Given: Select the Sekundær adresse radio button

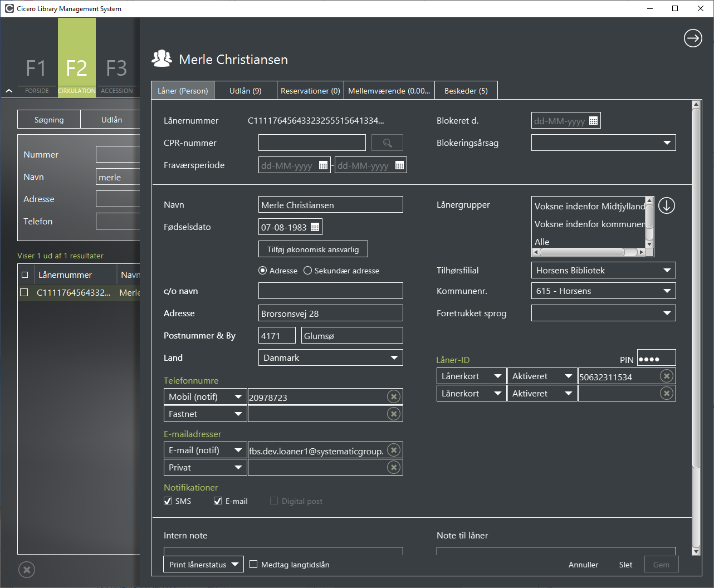Looking at the screenshot, I should [307, 271].
